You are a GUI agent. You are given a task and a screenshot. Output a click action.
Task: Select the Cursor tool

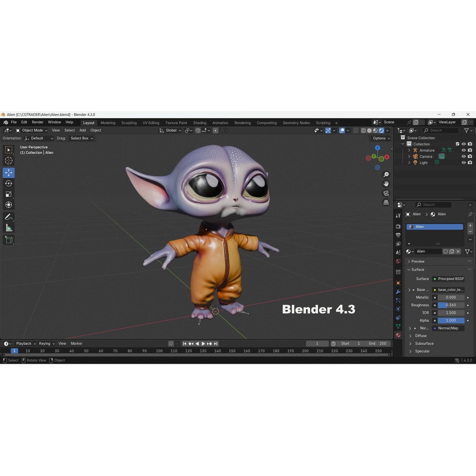[8, 160]
